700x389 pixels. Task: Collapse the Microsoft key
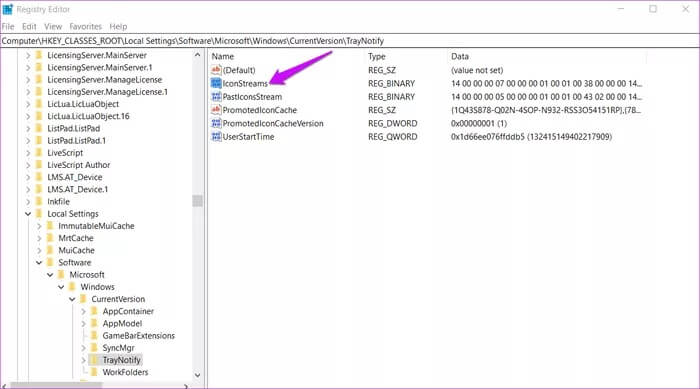tap(50, 275)
